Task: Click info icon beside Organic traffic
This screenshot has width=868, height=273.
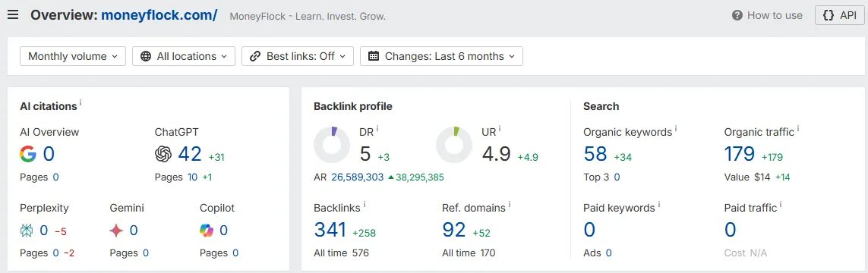Action: pos(798,129)
